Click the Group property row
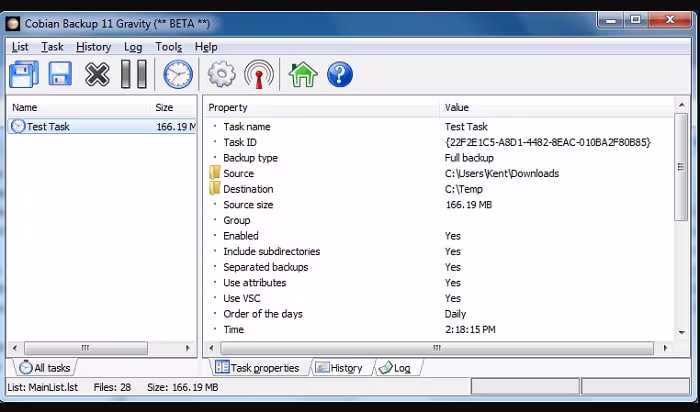700x412 pixels. pyautogui.click(x=439, y=220)
